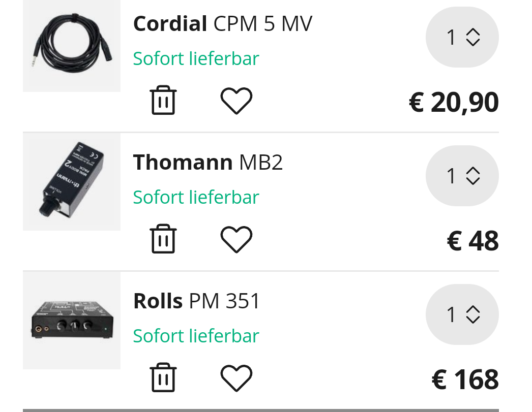Save Thomann MB2 to wishlist via heart
Viewport: 532px width, 412px height.
[237, 239]
